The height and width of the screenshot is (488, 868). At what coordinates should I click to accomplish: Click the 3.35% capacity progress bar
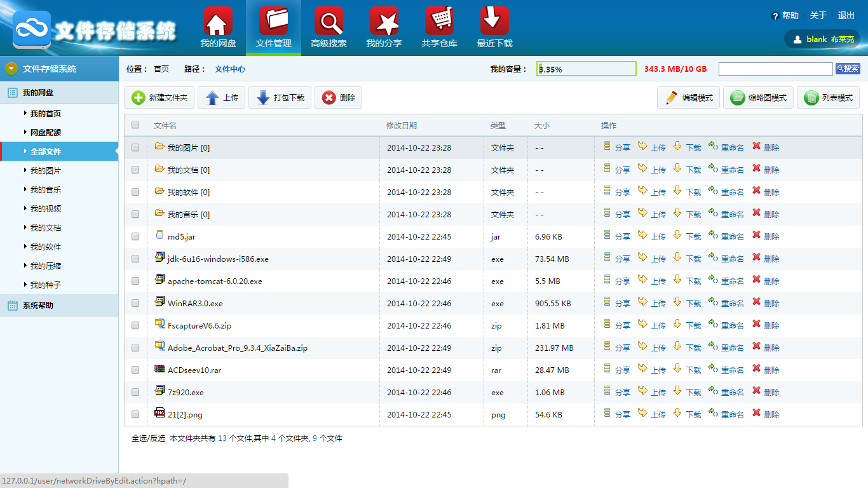587,69
